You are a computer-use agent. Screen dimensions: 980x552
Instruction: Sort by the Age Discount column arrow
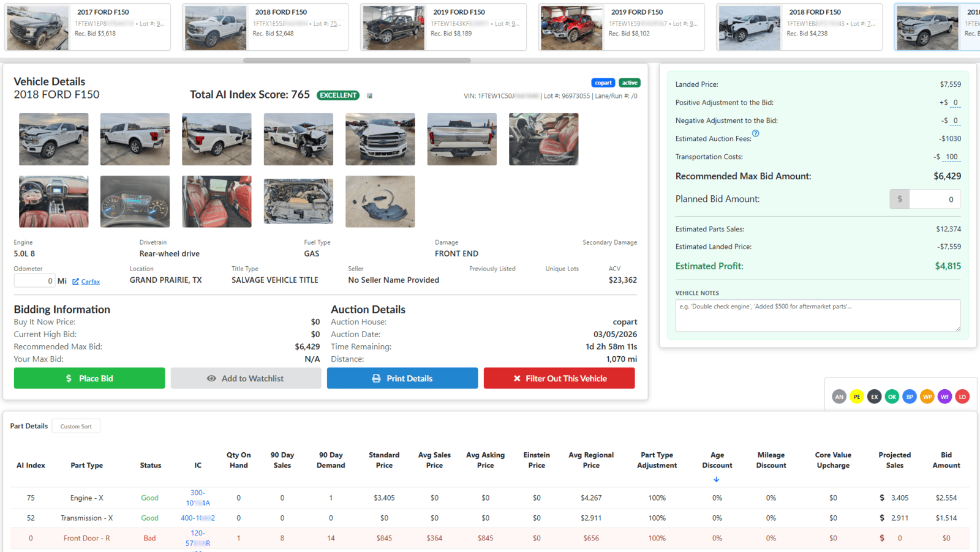point(716,479)
